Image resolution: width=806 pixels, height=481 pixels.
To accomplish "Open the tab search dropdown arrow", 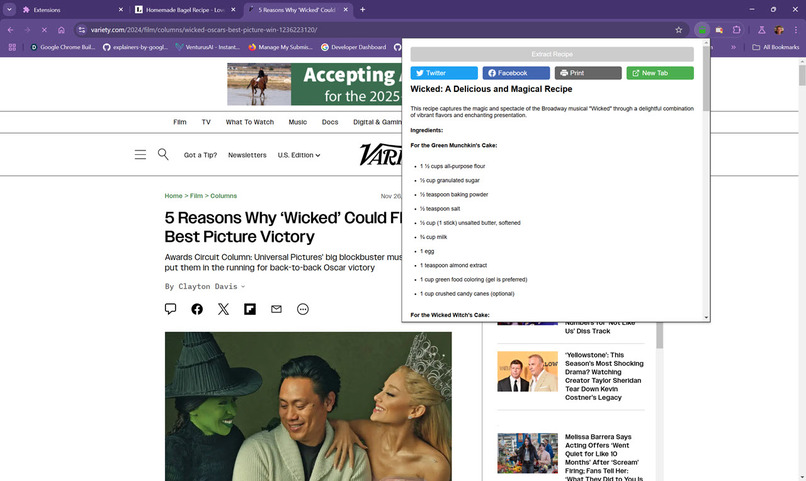I will click(x=9, y=9).
